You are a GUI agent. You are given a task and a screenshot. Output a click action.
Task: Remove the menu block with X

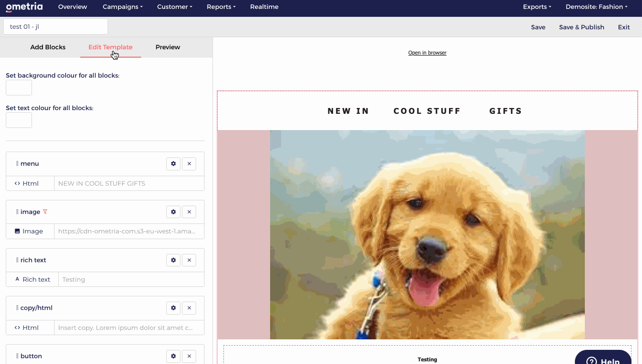click(x=189, y=164)
